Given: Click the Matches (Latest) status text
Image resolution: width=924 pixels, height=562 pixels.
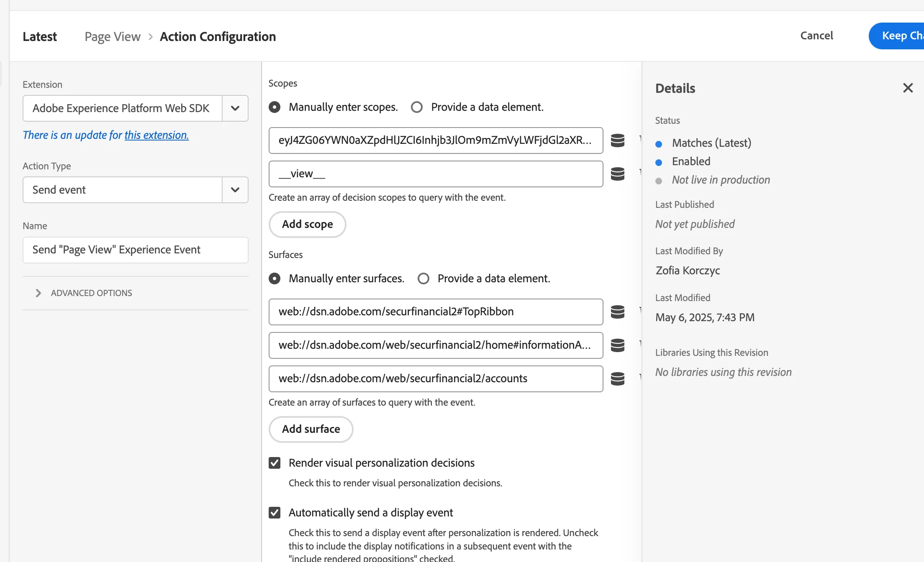Looking at the screenshot, I should [x=711, y=143].
